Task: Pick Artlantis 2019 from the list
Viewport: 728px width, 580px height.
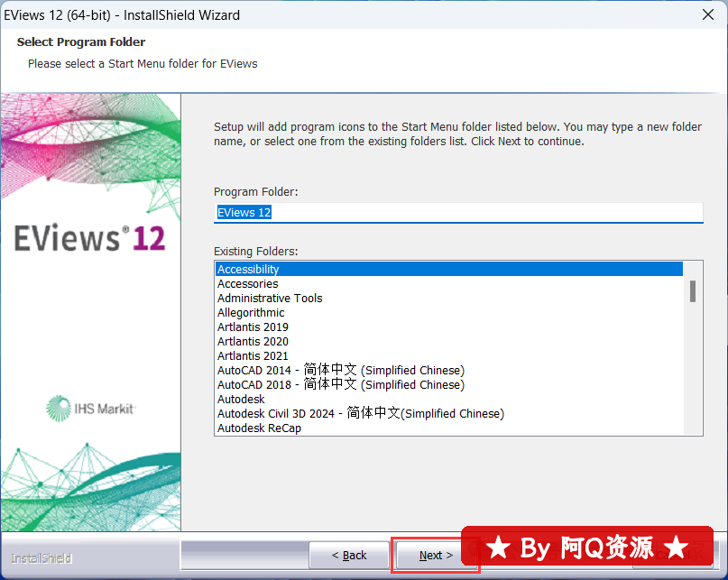Action: pos(253,327)
